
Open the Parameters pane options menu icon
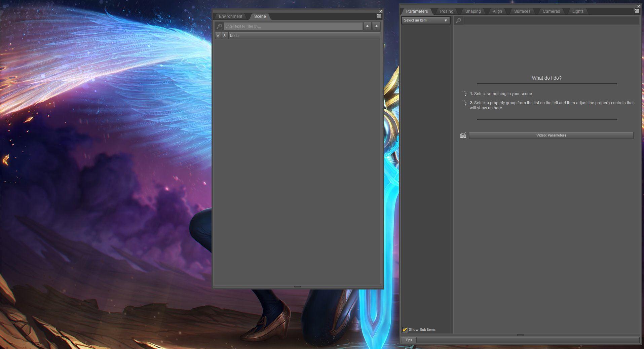point(637,11)
